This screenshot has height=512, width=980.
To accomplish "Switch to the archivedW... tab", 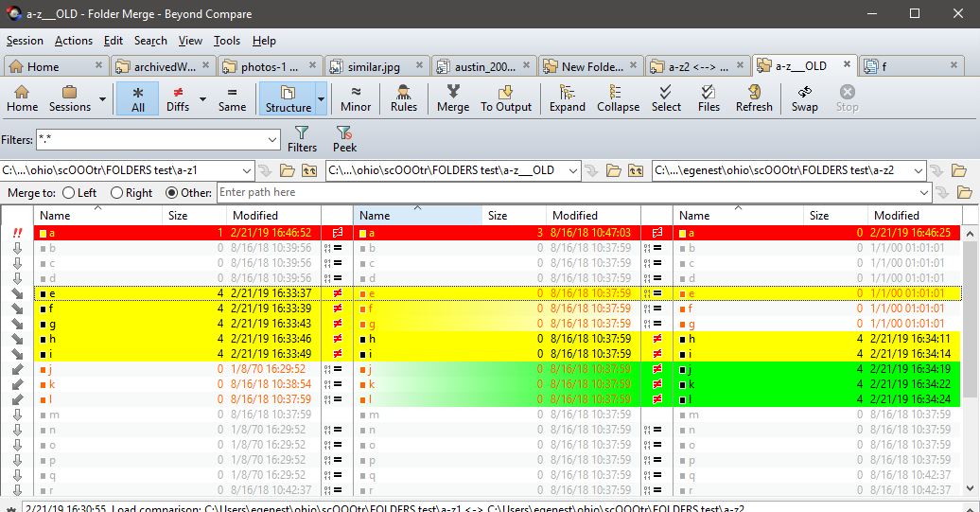I will click(164, 66).
